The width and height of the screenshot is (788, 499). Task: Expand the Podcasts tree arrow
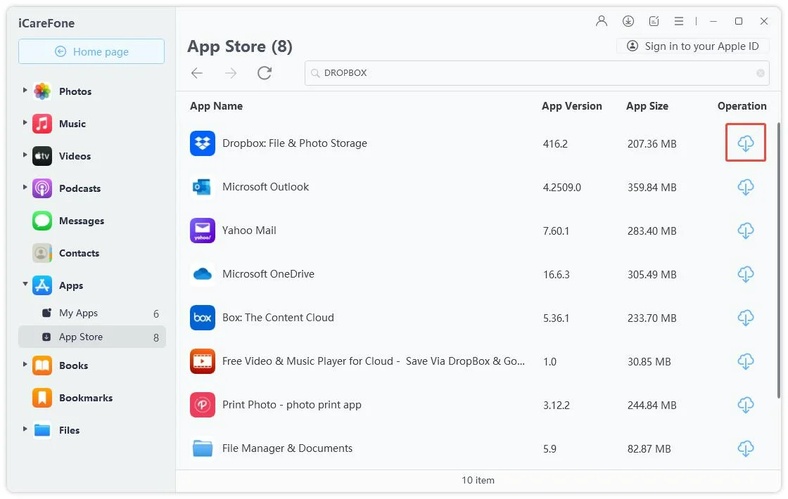coord(25,187)
